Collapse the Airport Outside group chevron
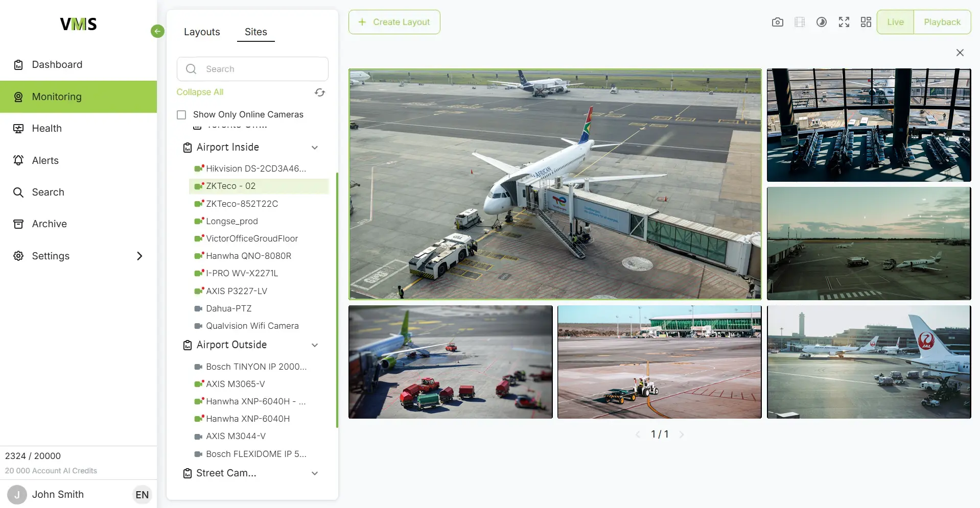This screenshot has height=508, width=980. (315, 345)
